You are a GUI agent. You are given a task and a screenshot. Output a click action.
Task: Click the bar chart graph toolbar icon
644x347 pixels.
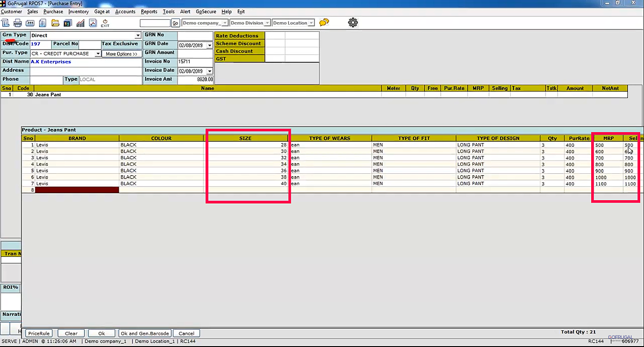pos(81,23)
